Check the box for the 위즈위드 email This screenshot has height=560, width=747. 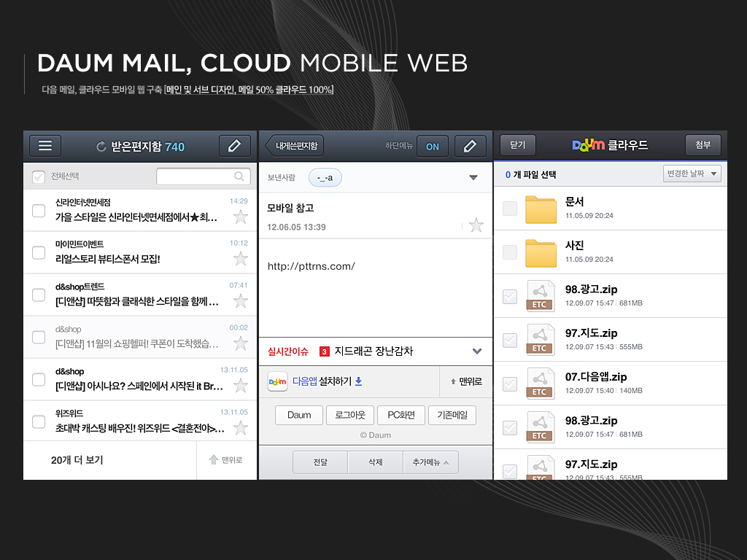39,421
